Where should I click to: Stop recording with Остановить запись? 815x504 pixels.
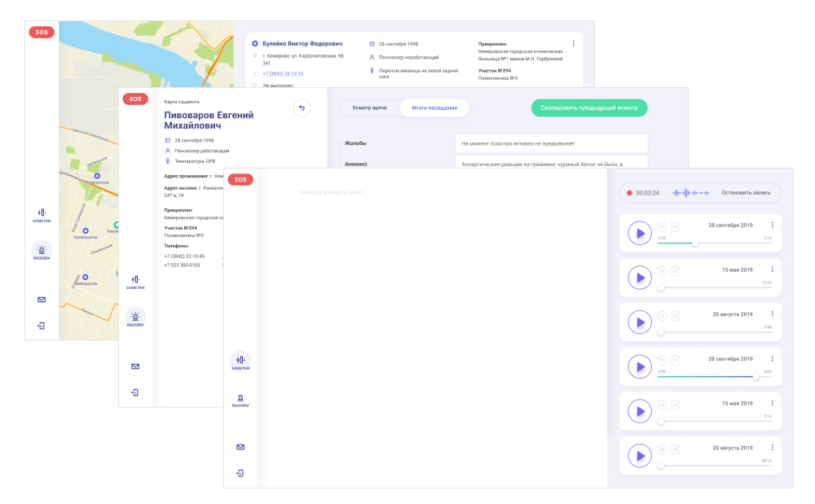click(746, 193)
